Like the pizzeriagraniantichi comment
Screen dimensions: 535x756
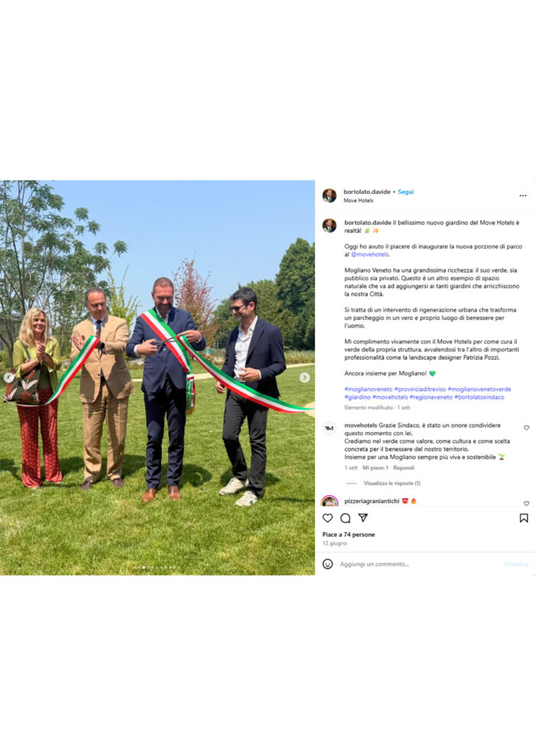(527, 503)
